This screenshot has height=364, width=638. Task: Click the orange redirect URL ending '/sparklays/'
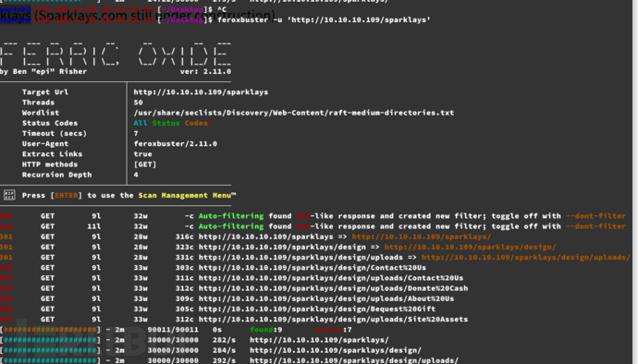click(x=422, y=237)
